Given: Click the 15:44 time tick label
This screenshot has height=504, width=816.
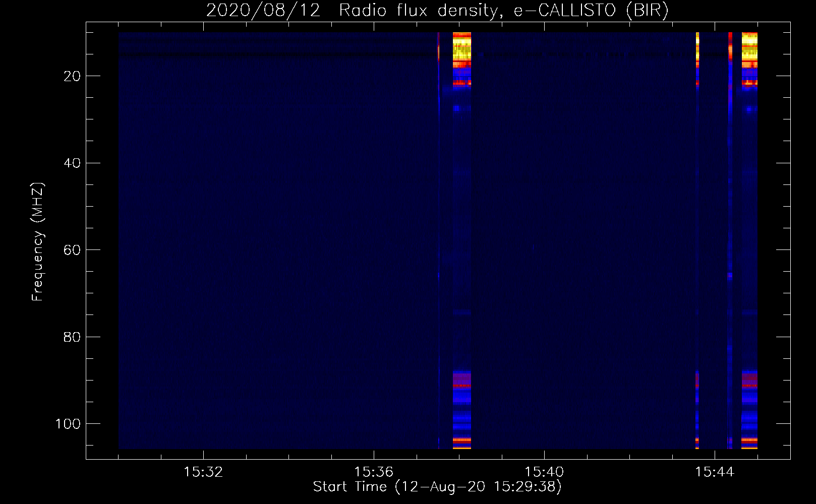Looking at the screenshot, I should [x=715, y=472].
